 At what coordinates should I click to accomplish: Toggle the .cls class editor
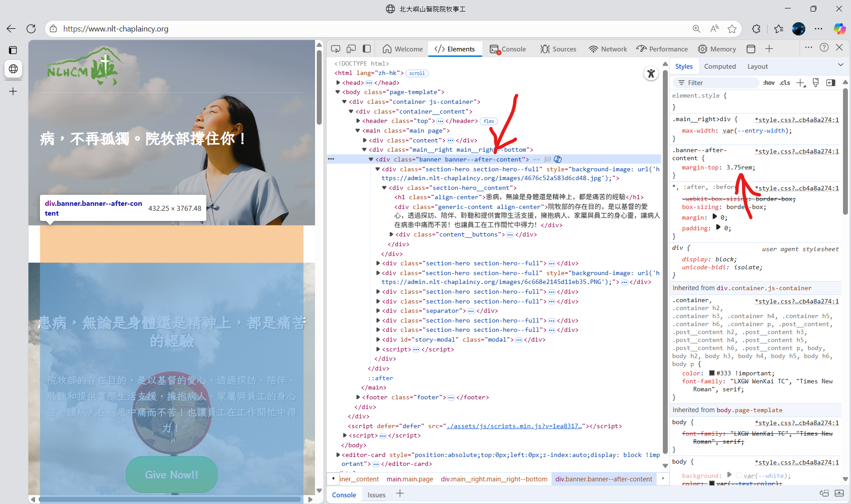(x=785, y=83)
